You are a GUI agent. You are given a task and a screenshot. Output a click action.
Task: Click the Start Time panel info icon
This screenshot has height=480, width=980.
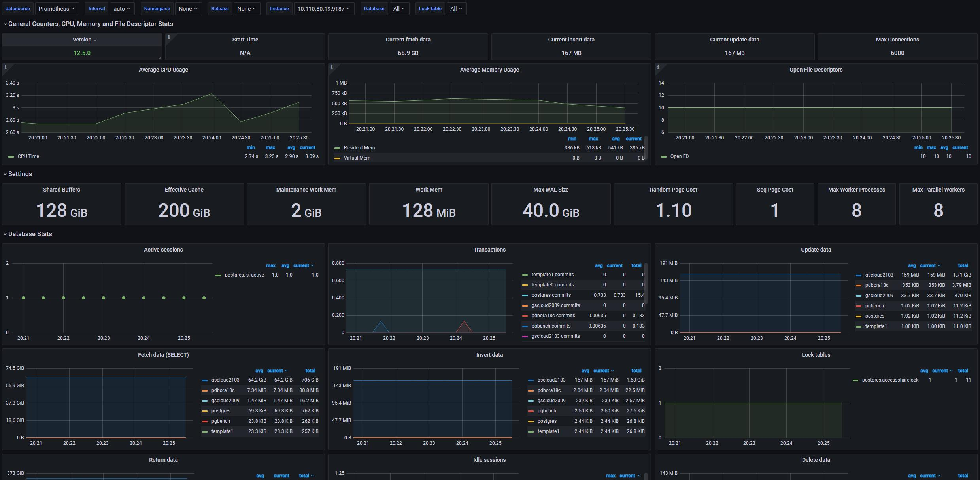point(169,37)
